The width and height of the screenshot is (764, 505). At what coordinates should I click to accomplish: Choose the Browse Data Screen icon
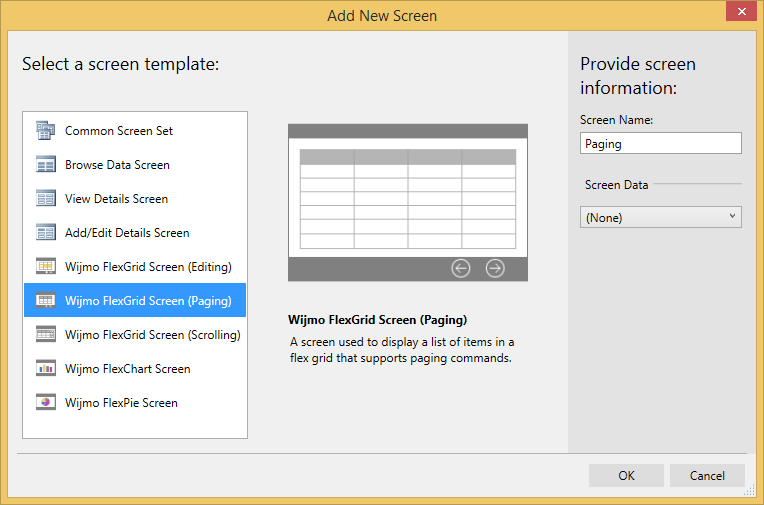click(x=46, y=165)
